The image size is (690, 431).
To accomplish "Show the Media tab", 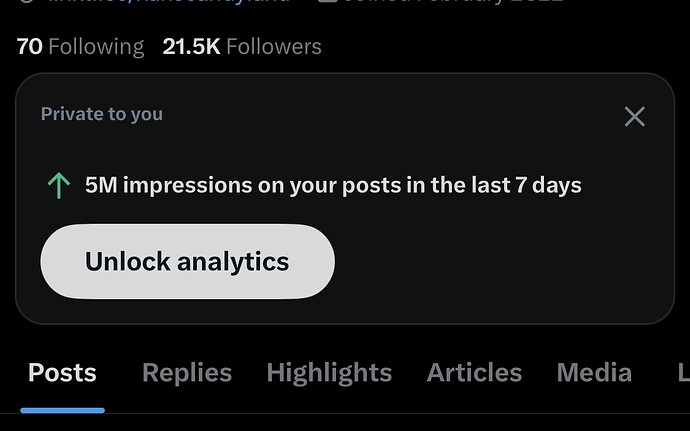I will (594, 373).
